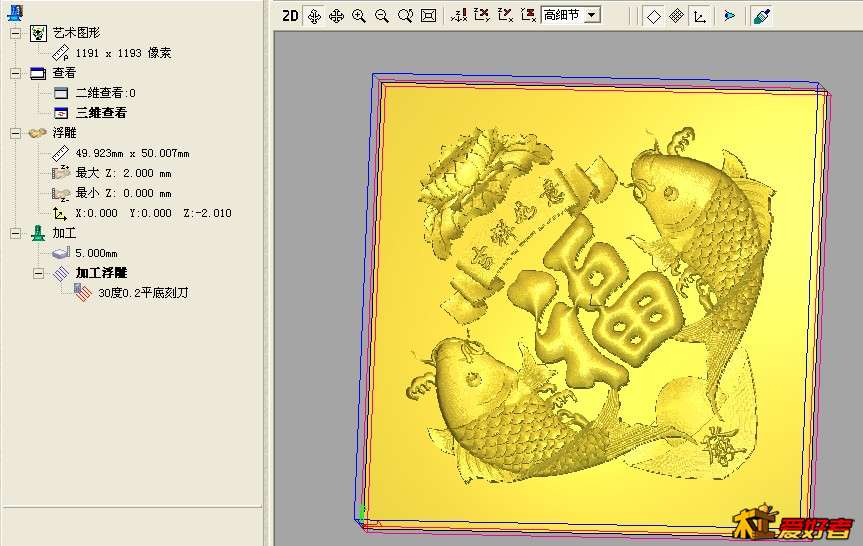The image size is (863, 546).
Task: Click the view along Z axis icon
Action: [x=528, y=15]
